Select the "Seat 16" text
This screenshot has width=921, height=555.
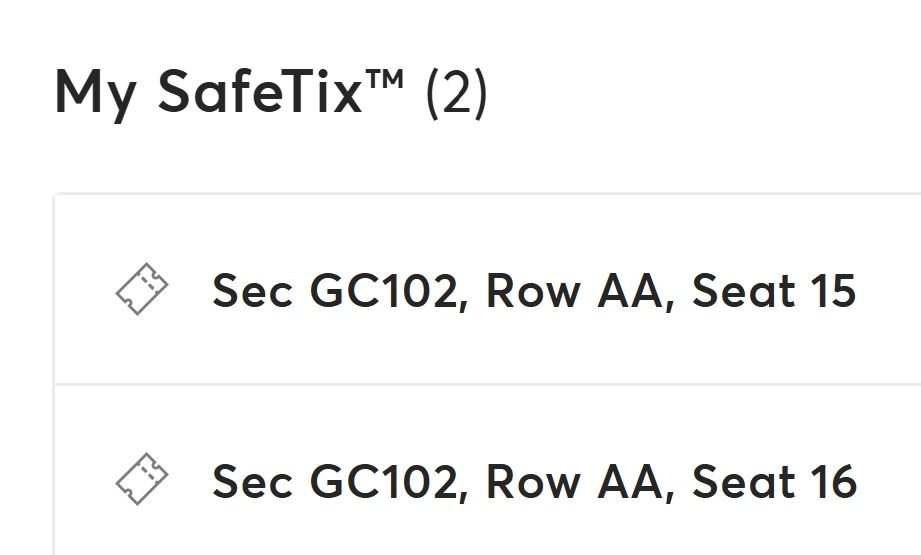coord(774,481)
